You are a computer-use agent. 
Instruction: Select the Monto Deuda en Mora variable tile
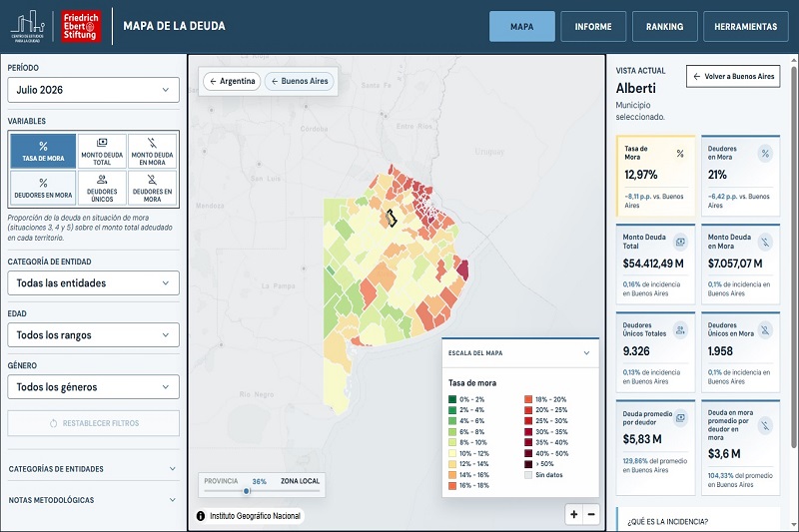153,151
